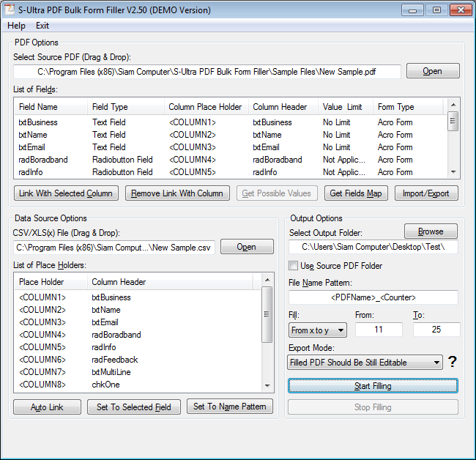Select <COLUMN3> in Place Holders list
The height and width of the screenshot is (460, 476).
point(138,322)
